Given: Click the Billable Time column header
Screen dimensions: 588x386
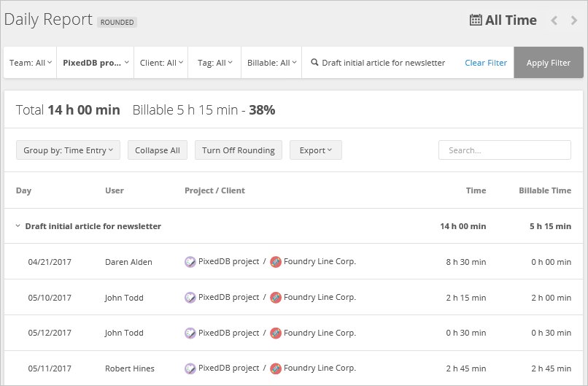Looking at the screenshot, I should tap(545, 190).
